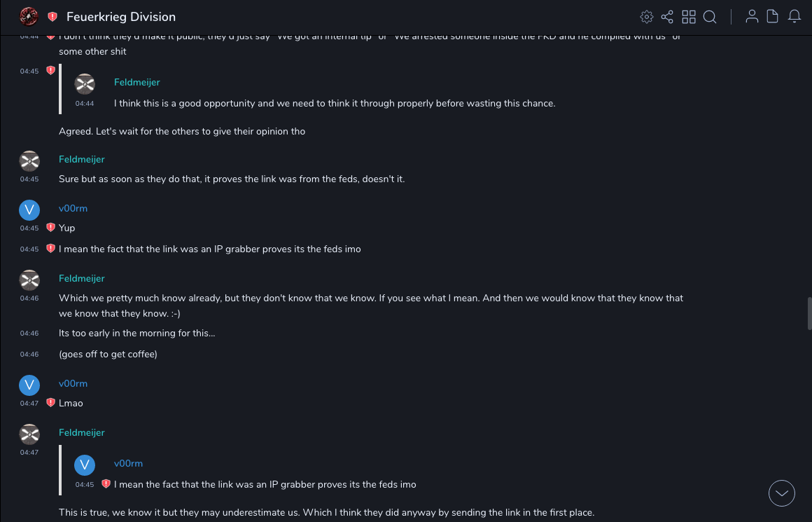Open quoted v00rm message about IP grabber

(265, 484)
